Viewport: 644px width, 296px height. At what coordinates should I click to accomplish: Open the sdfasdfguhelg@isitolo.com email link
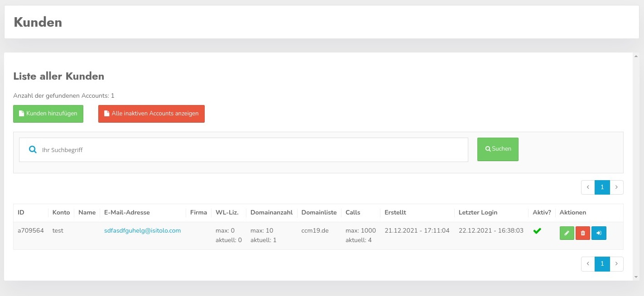142,230
